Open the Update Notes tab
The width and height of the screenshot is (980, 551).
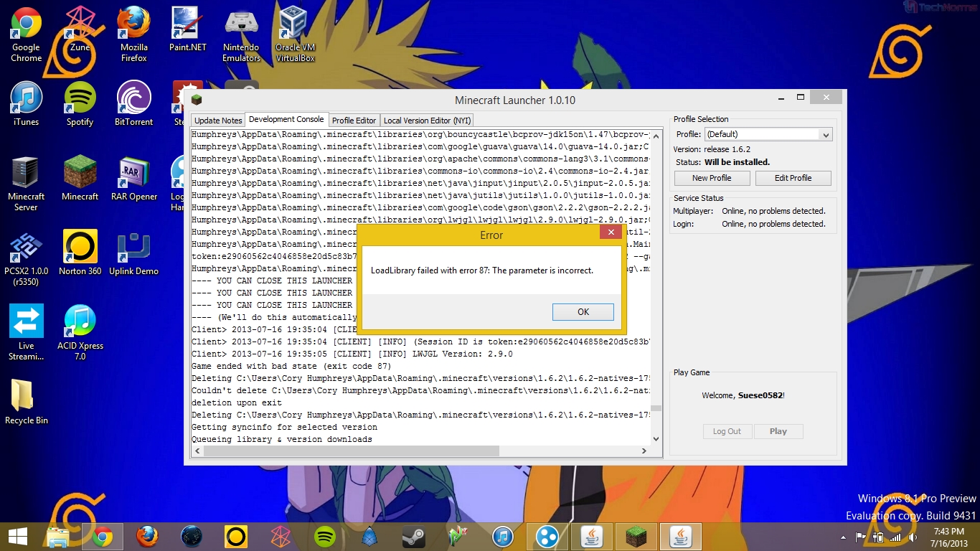[x=218, y=121]
